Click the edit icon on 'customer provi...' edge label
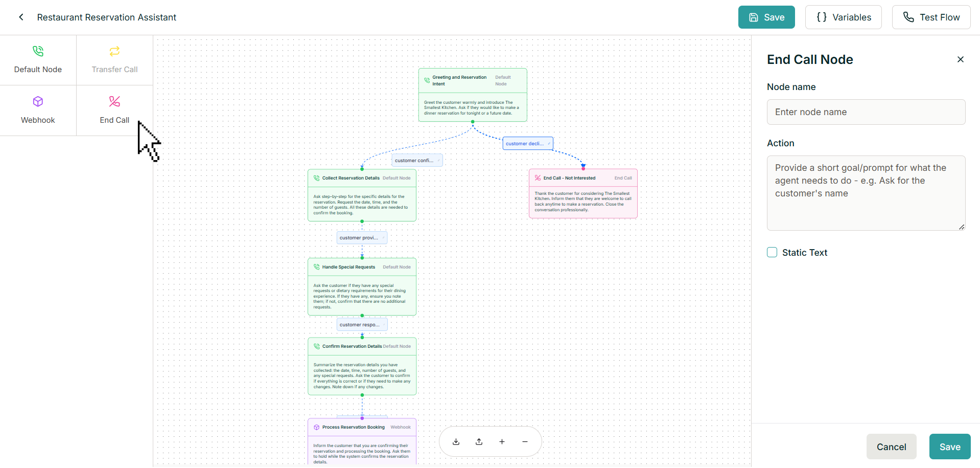This screenshot has height=468, width=980. pyautogui.click(x=383, y=238)
